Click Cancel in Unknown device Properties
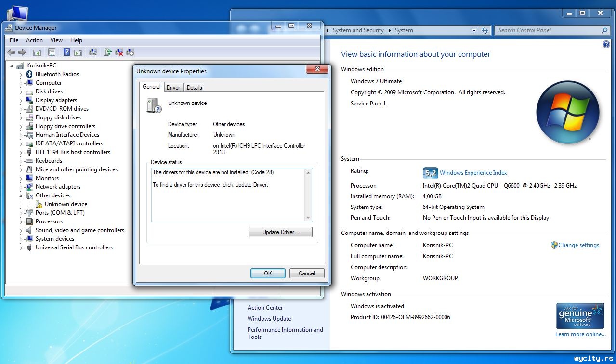 307,273
